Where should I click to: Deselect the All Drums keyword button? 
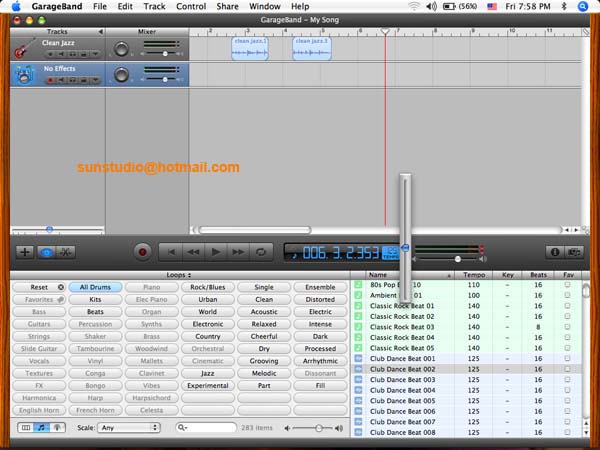(95, 287)
